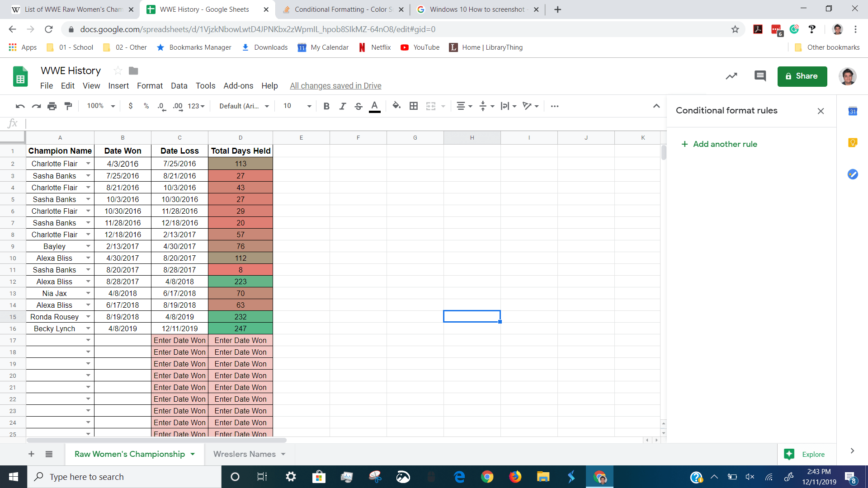Open the Borders tool
The width and height of the screenshot is (868, 488).
pyautogui.click(x=414, y=106)
